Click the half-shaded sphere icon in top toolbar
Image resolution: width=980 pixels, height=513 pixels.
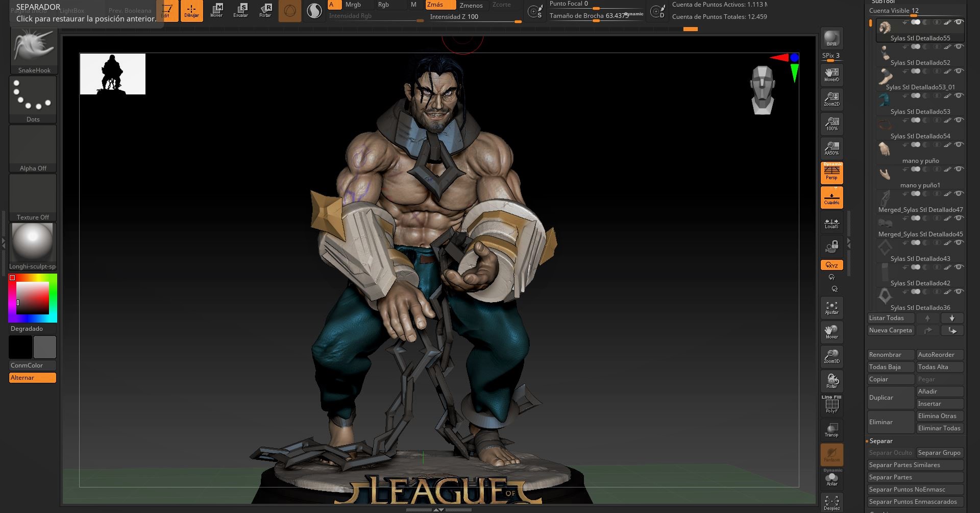point(314,10)
